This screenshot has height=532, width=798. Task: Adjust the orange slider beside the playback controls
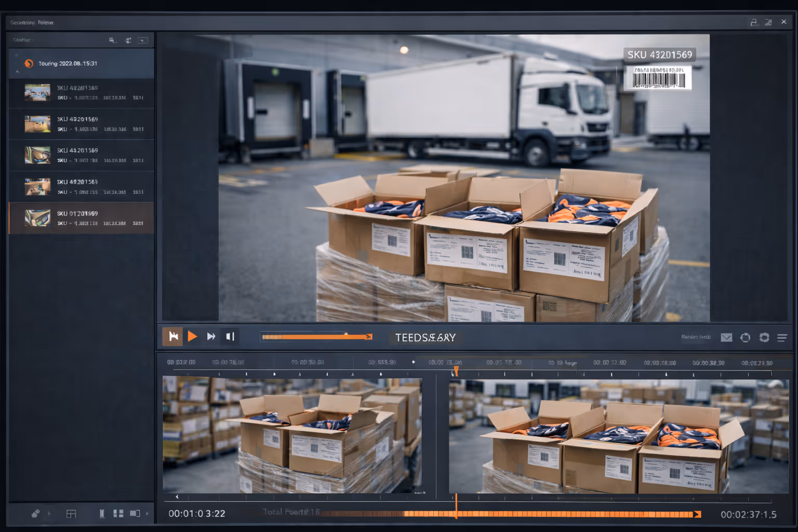point(317,337)
